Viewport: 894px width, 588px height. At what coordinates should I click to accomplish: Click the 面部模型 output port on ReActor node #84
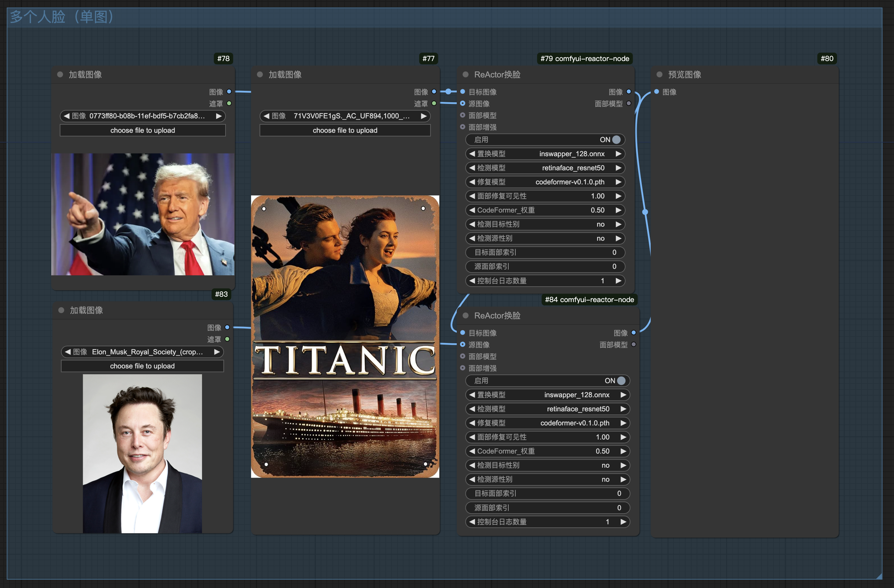[x=634, y=345]
